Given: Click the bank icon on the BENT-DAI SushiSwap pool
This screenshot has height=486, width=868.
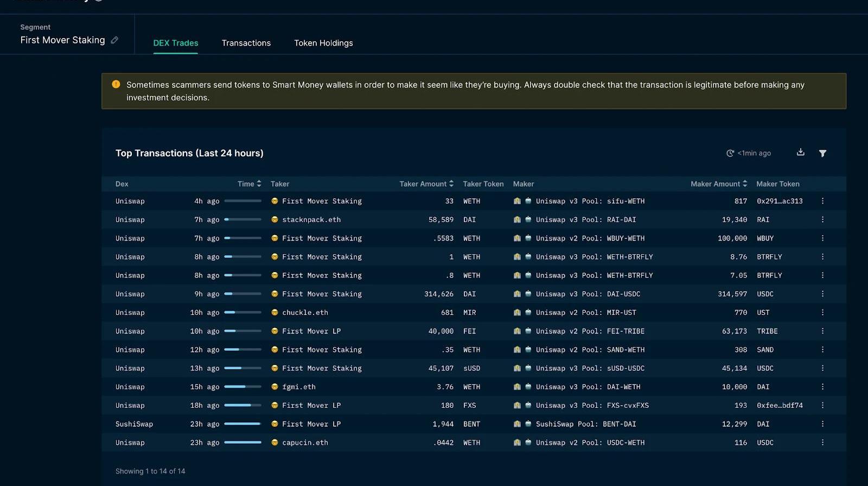Looking at the screenshot, I should [x=517, y=424].
